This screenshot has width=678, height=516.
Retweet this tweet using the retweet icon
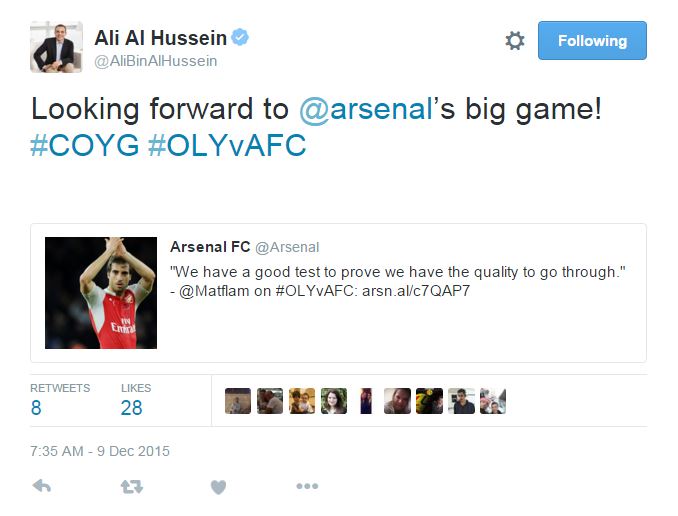(x=131, y=487)
